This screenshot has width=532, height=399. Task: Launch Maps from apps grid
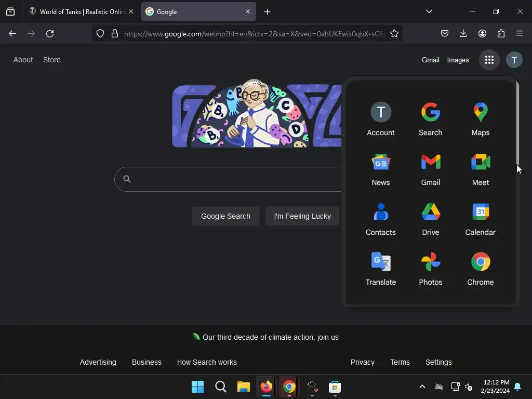[x=481, y=119]
